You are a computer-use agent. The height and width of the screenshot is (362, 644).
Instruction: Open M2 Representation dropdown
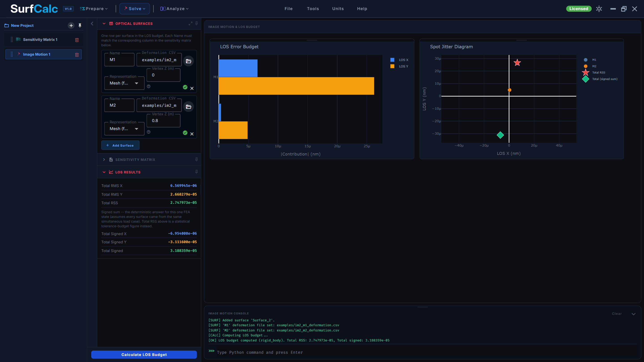click(x=124, y=129)
